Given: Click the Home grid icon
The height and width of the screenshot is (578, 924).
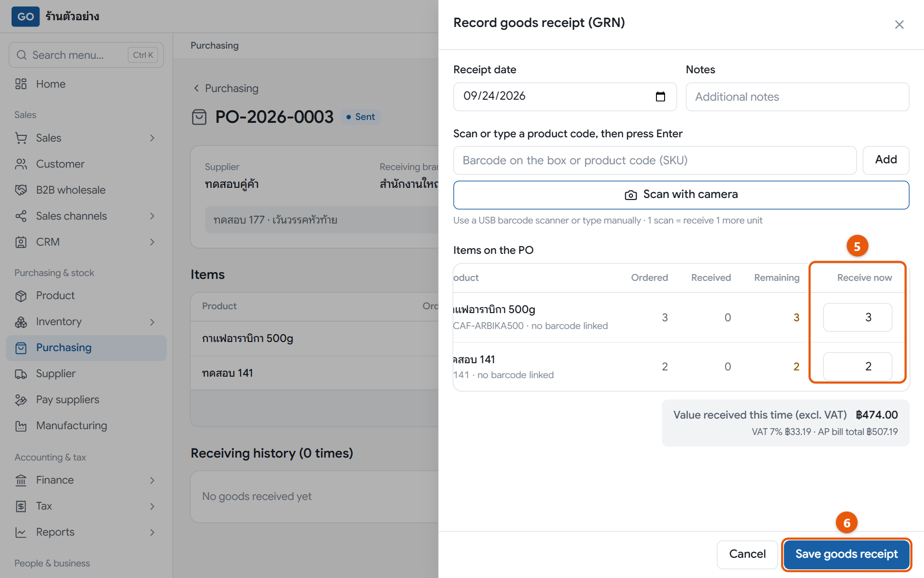Looking at the screenshot, I should [21, 84].
